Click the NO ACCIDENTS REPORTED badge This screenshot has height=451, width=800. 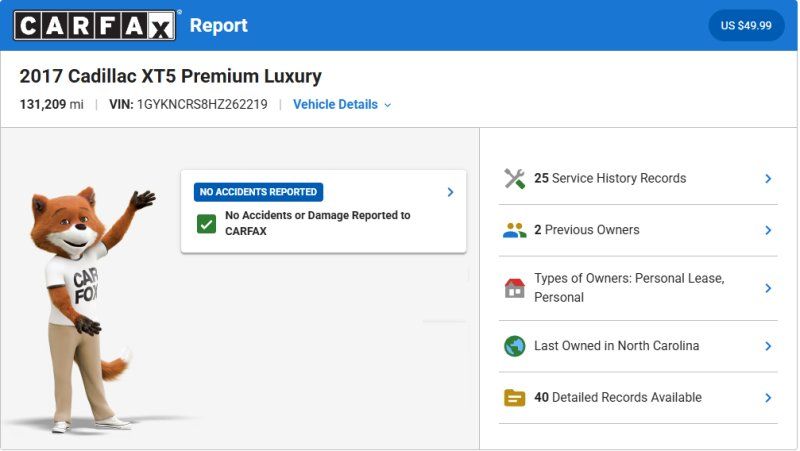point(258,192)
